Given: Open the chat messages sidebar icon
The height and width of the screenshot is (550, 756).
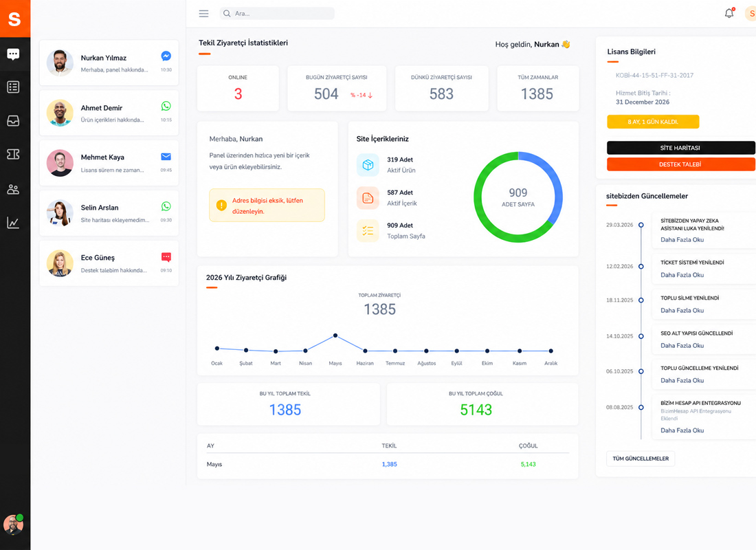Looking at the screenshot, I should pos(13,54).
